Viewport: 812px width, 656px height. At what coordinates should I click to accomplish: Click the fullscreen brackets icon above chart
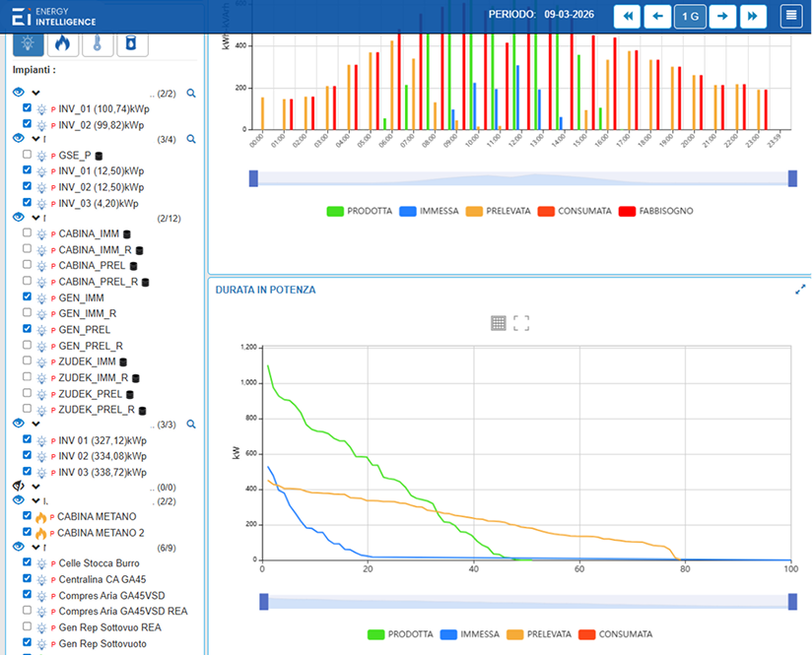coord(521,323)
